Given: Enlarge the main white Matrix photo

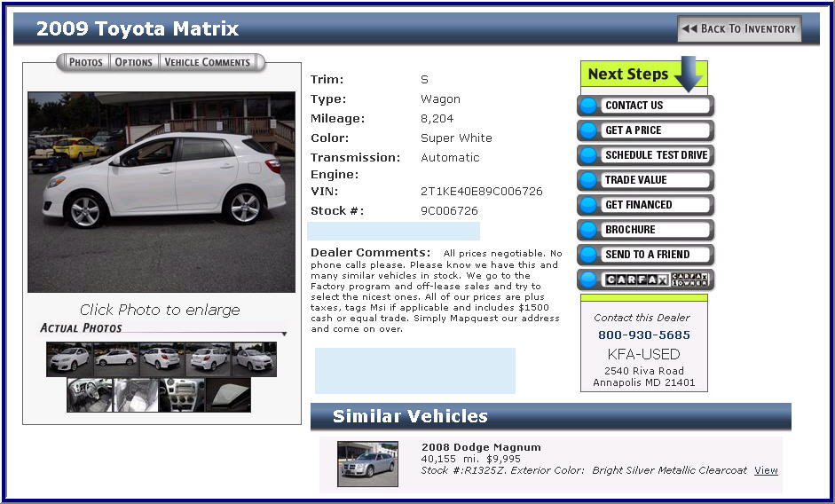Looking at the screenshot, I should click(x=161, y=193).
